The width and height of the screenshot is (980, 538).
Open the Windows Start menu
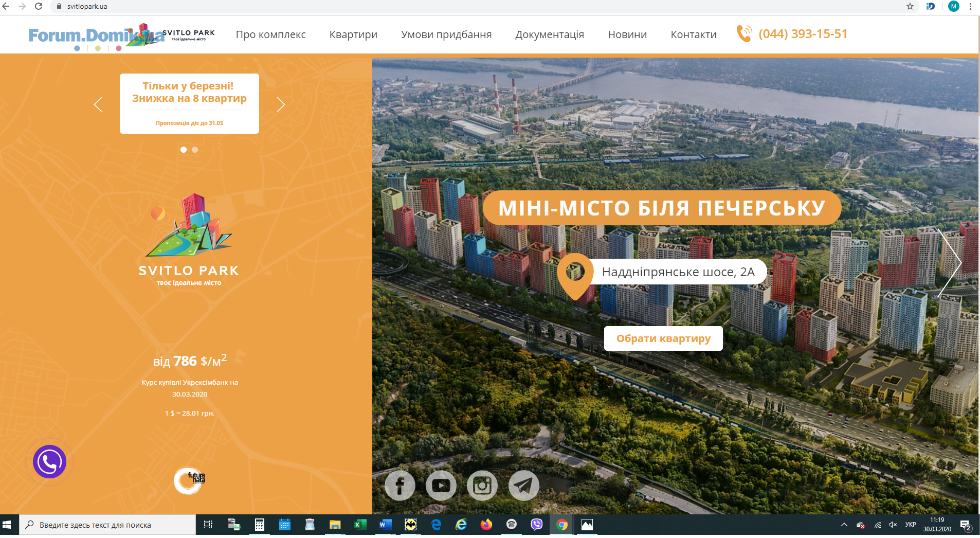point(7,525)
